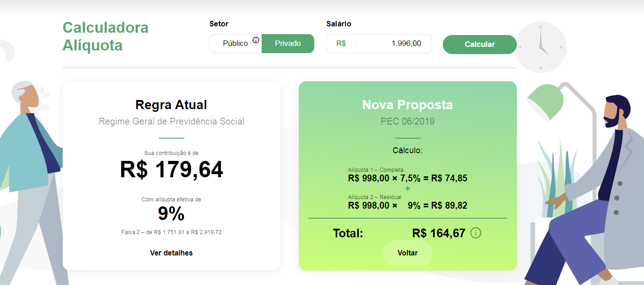
Task: Click the info icon next to Público
Action: [256, 40]
